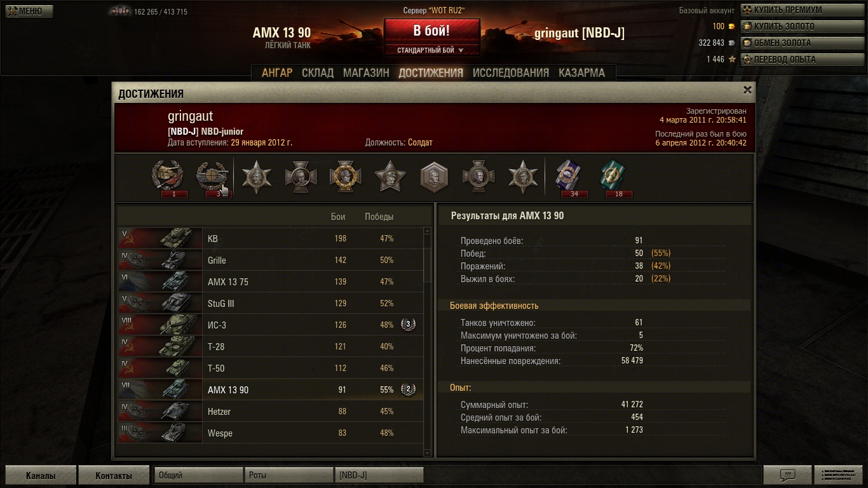
Task: Click the hexagonal portrait medal
Action: [435, 176]
